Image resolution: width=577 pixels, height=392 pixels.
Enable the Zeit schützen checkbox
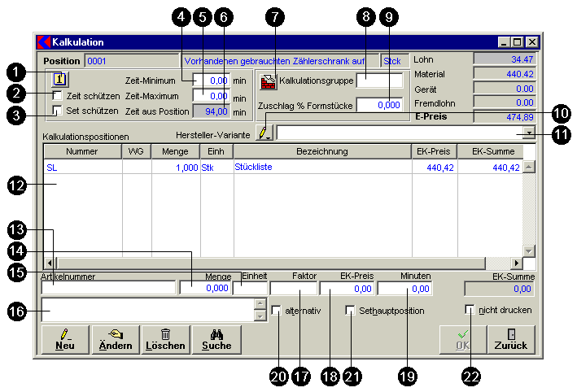57,96
